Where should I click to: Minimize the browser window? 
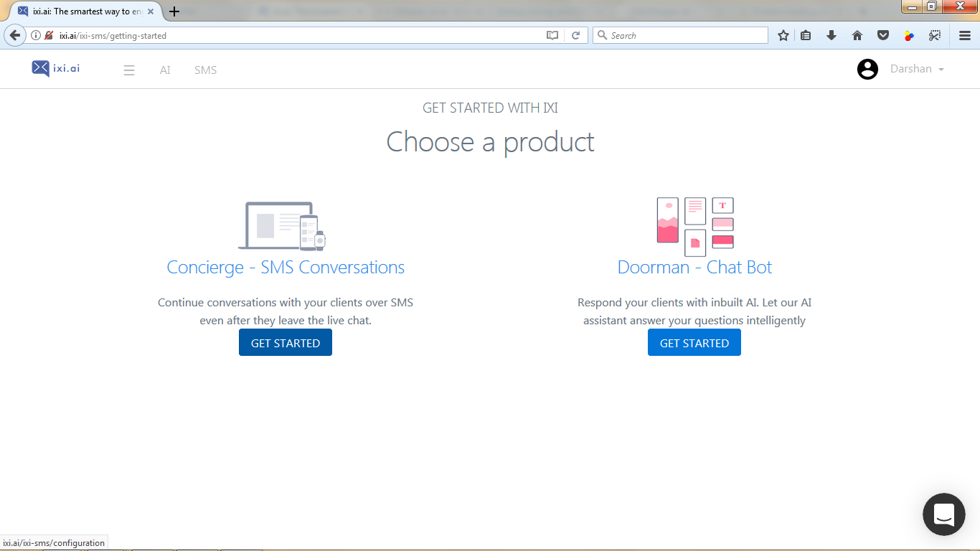tap(911, 6)
